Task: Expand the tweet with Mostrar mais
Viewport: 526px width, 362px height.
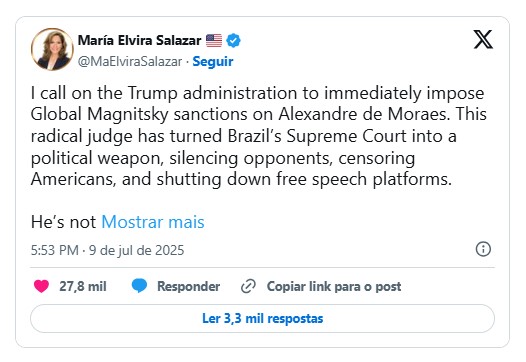Action: (153, 222)
